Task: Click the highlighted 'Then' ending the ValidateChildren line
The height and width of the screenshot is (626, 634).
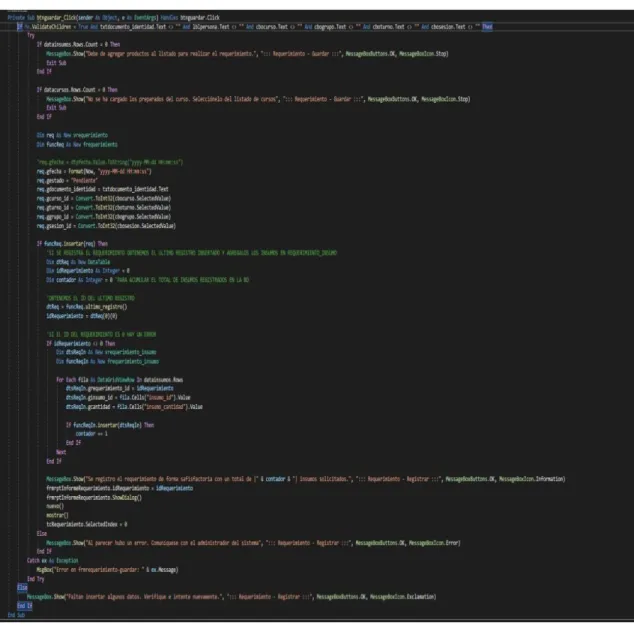Action: tap(487, 27)
